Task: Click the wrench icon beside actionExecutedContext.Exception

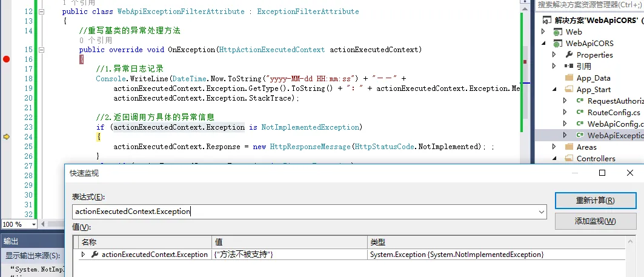Action: point(95,255)
